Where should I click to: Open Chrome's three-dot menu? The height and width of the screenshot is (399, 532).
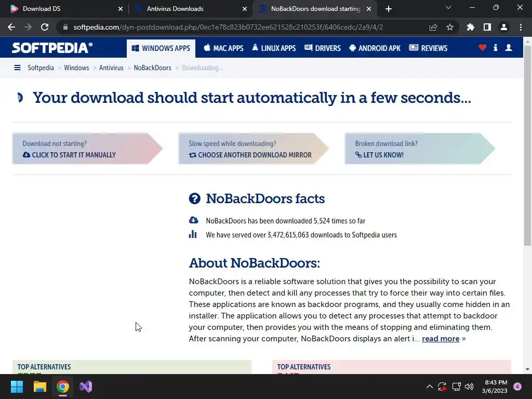coord(521,27)
